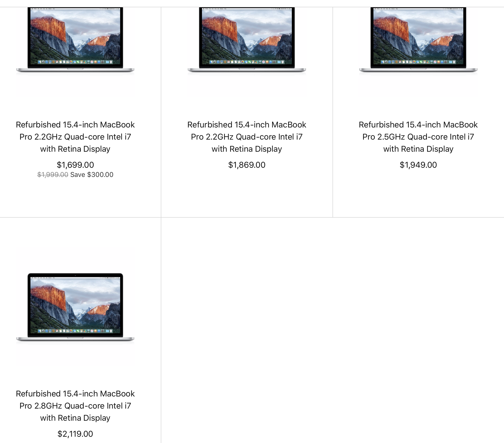Viewport: 504px width, 443px height.
Task: Select the $1,699.00 price
Action: pyautogui.click(x=75, y=165)
